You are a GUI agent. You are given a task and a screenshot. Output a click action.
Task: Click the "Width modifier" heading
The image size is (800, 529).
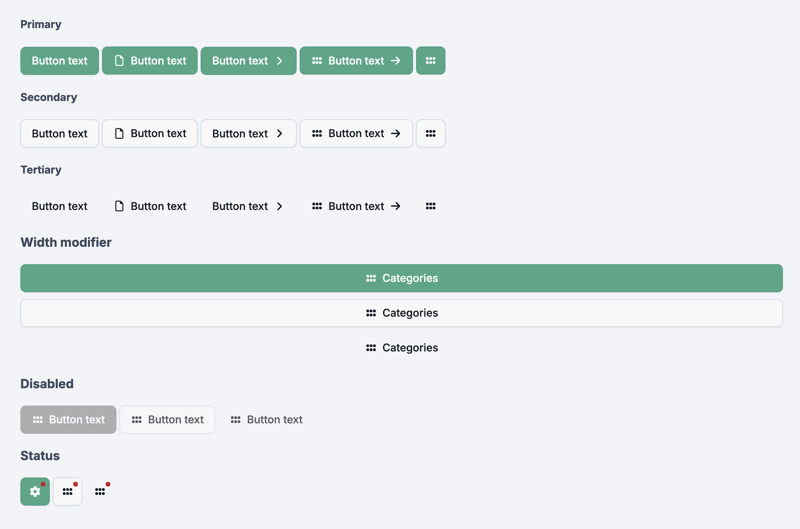tap(66, 242)
